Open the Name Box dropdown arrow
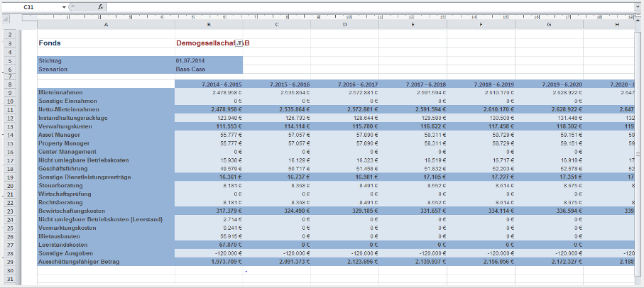 pos(64,7)
